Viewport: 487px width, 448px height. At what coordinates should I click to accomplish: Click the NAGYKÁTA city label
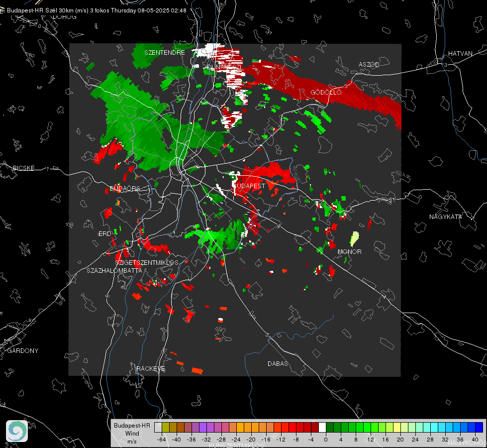445,217
